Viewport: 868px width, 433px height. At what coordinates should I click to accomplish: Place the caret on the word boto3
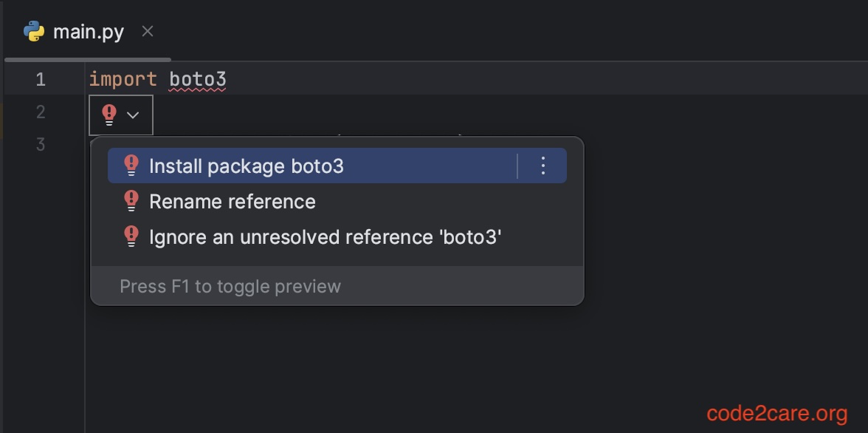coord(196,78)
